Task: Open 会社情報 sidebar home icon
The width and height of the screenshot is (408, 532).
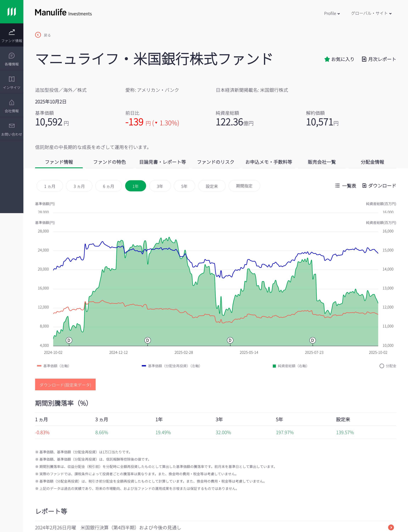Action: click(x=12, y=102)
